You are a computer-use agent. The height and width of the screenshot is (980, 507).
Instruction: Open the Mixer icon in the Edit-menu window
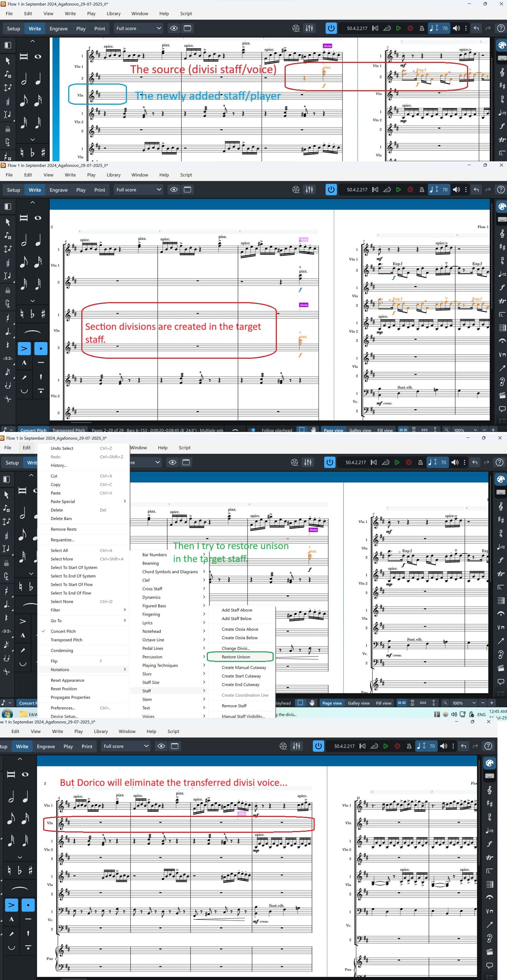coord(308,462)
